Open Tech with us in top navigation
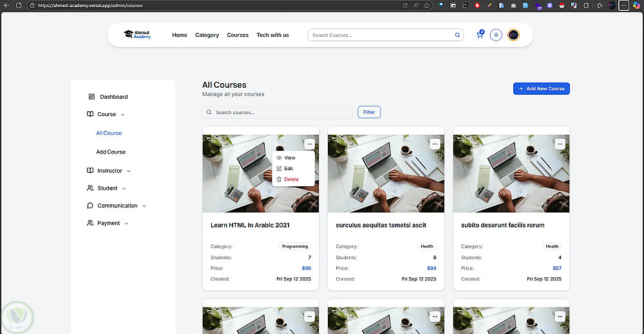644x334 pixels. point(272,35)
